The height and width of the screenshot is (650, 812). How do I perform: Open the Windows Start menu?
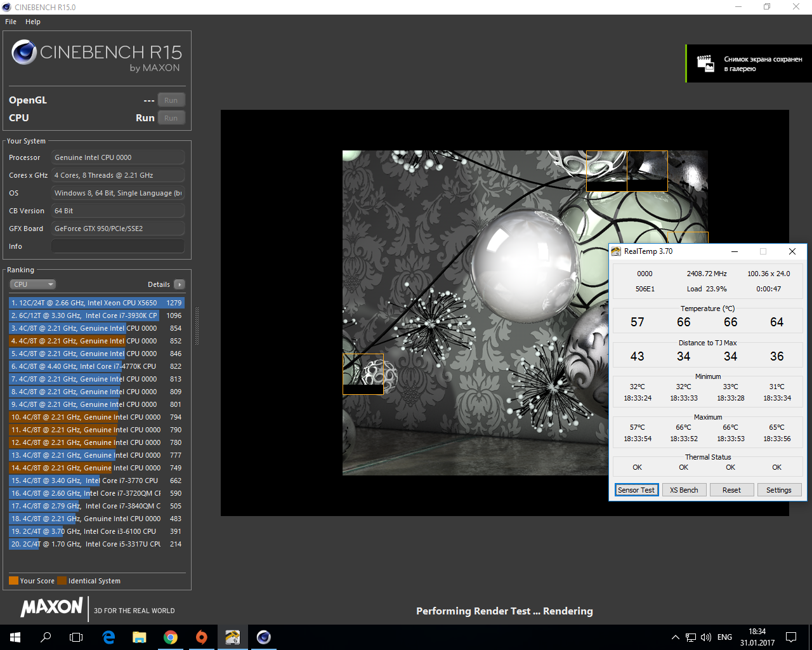[x=15, y=637]
